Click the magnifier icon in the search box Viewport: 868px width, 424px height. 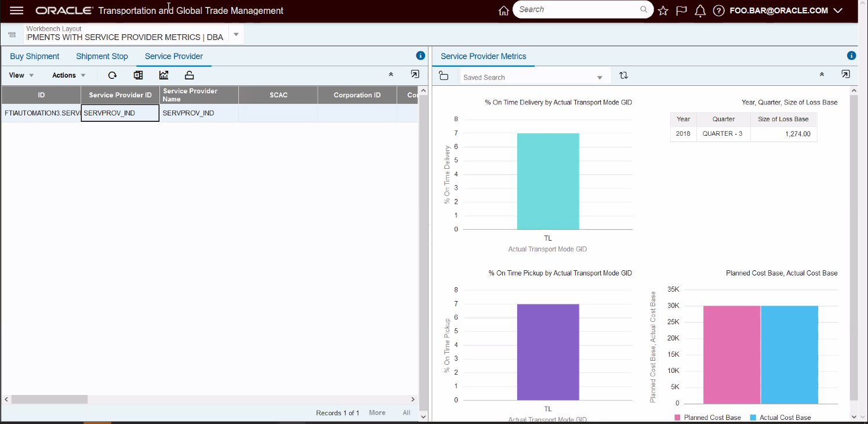point(644,9)
